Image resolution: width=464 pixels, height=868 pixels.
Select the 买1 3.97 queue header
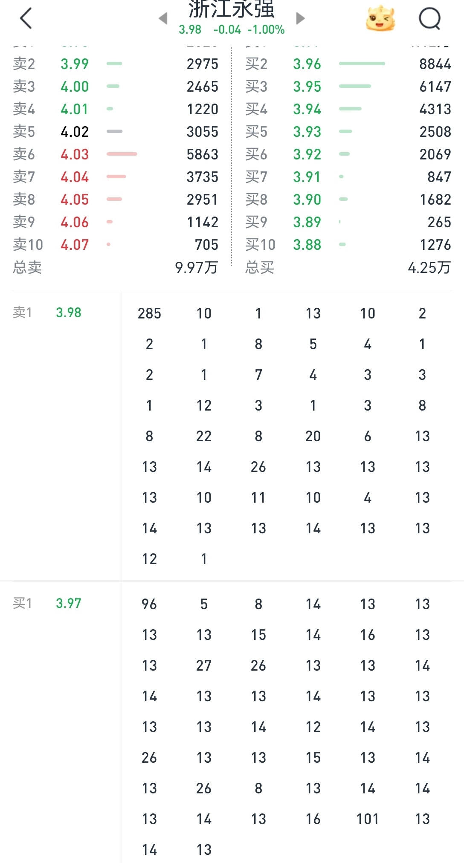(47, 603)
